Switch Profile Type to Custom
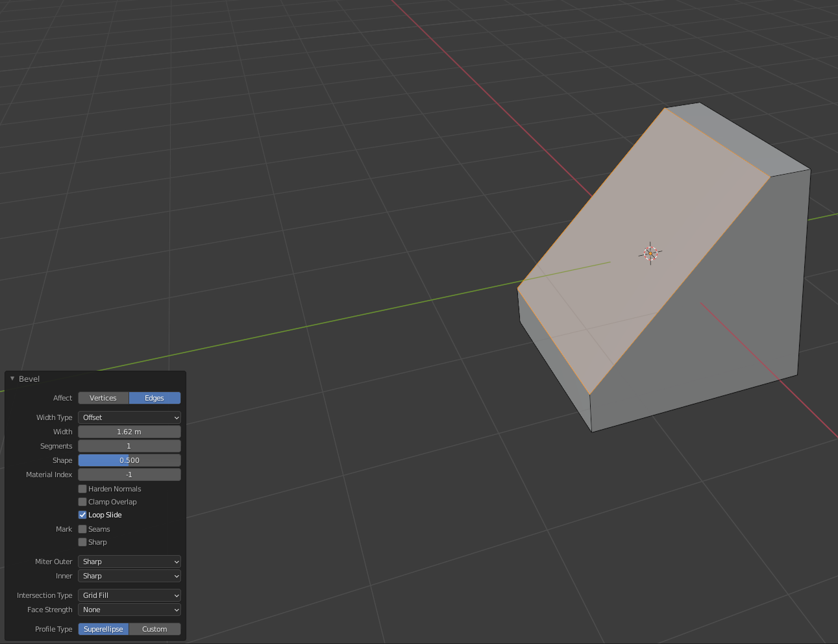 coord(154,628)
